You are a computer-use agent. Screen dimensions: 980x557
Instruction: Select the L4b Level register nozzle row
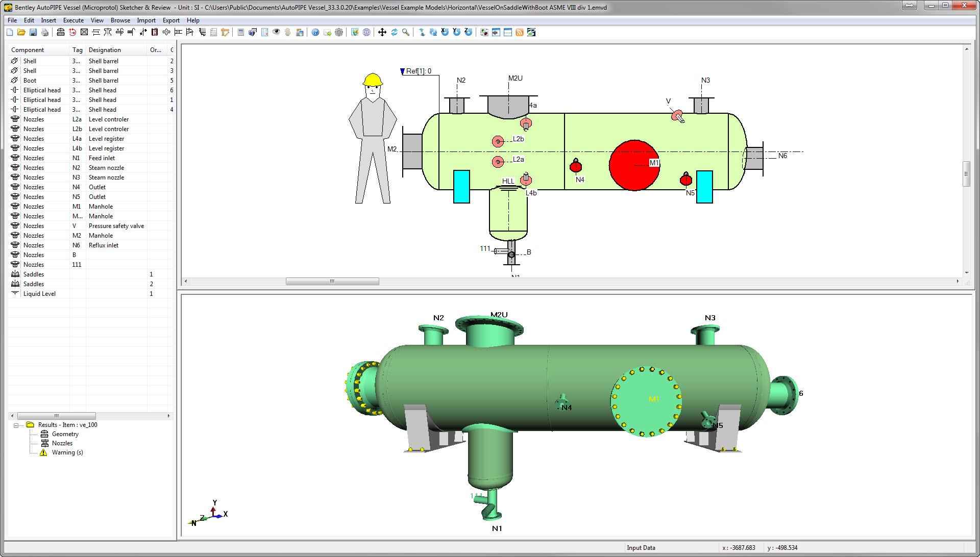91,148
